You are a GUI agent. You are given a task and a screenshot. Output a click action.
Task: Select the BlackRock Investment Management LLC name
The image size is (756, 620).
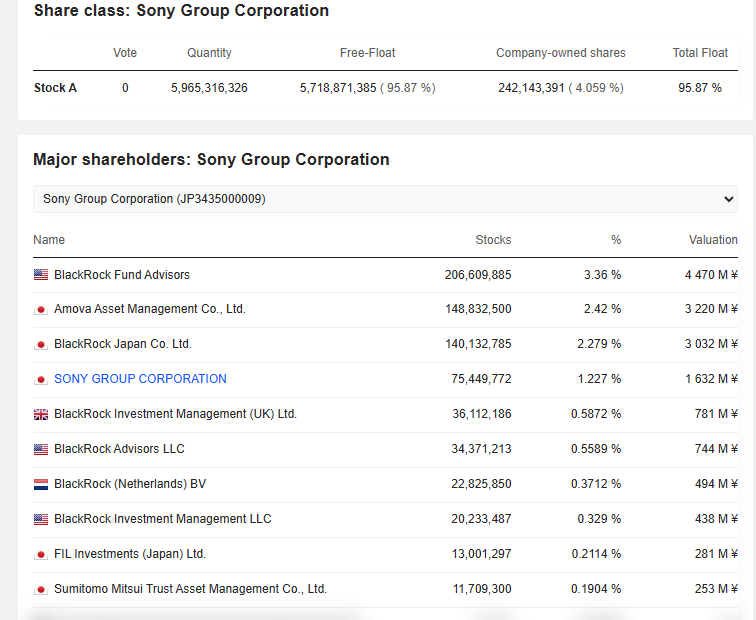tap(163, 519)
